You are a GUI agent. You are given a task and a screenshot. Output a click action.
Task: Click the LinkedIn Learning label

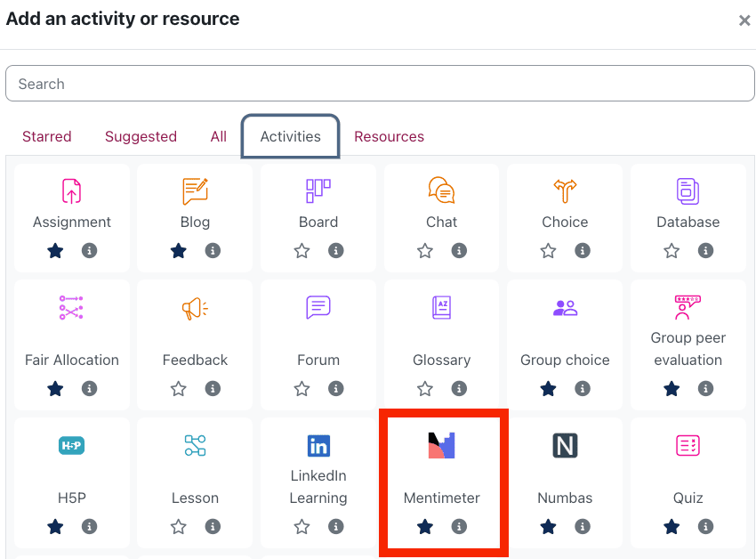click(x=318, y=487)
